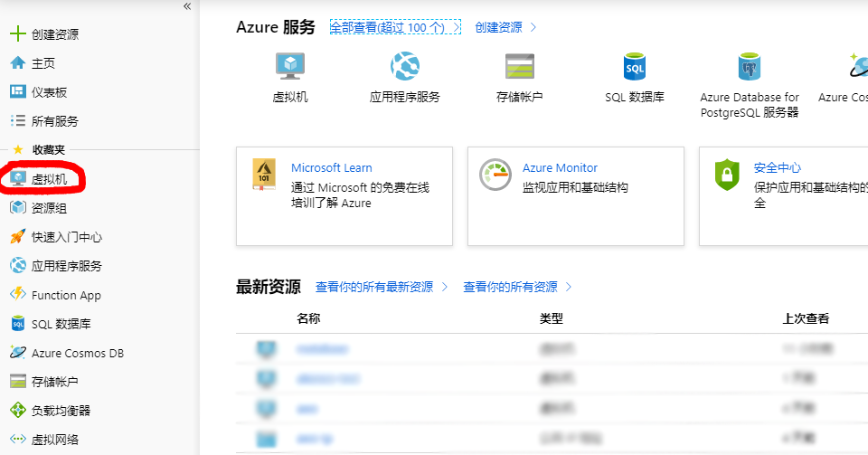Click the 虚拟机 monitor icon under Azure 服务
Viewport: 868px width, 455px height.
coord(290,66)
